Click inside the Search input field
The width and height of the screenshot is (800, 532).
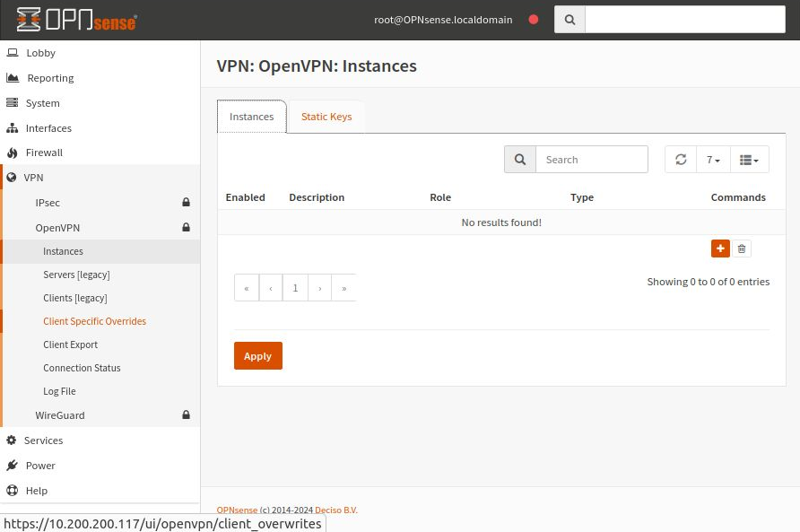592,159
